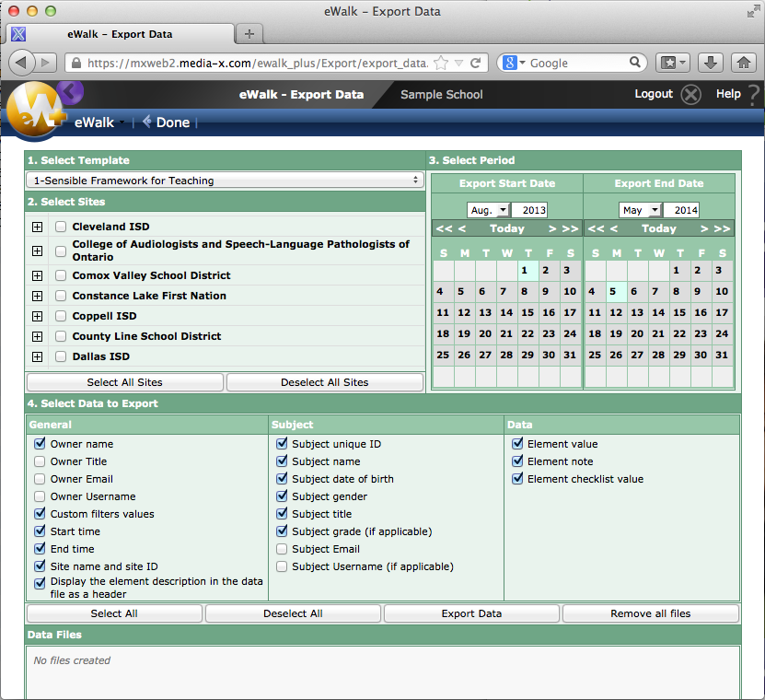Click the Deselect All Sites button
765x700 pixels.
325,382
